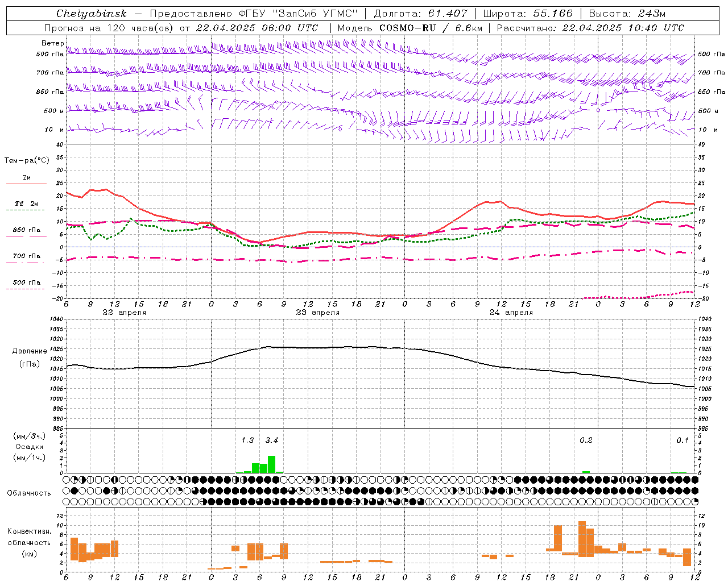The height and width of the screenshot is (582, 728).
Task: Select the 'Предоставлено ФГБУ "ЗапСиб УГМС"' provider text
Action: (x=254, y=14)
